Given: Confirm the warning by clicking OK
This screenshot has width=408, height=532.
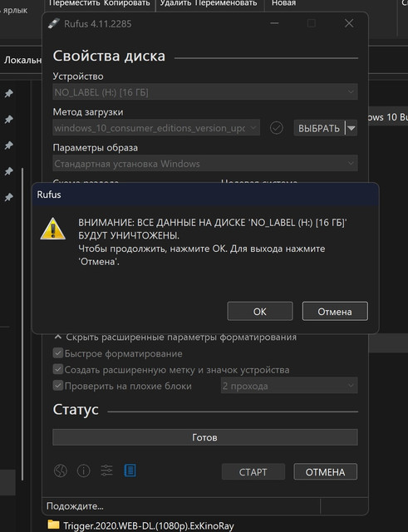Looking at the screenshot, I should [260, 311].
